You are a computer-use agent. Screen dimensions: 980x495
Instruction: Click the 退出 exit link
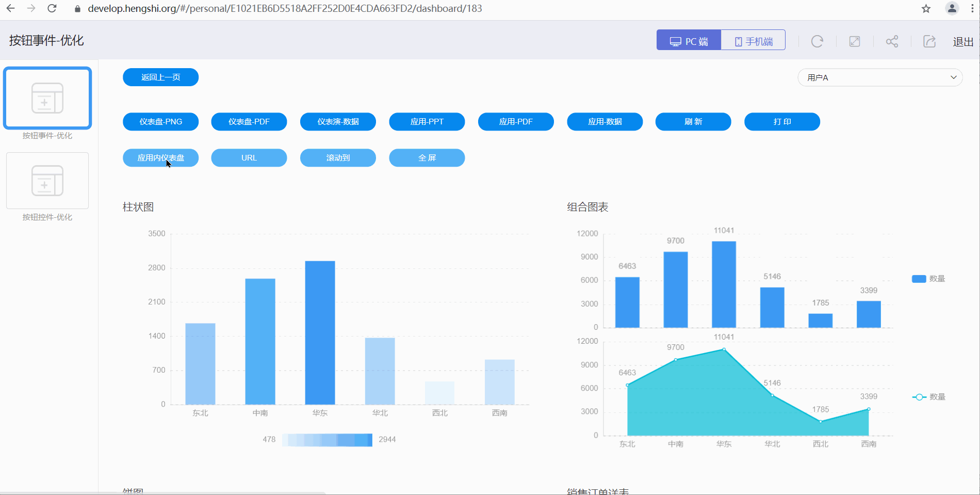[962, 42]
